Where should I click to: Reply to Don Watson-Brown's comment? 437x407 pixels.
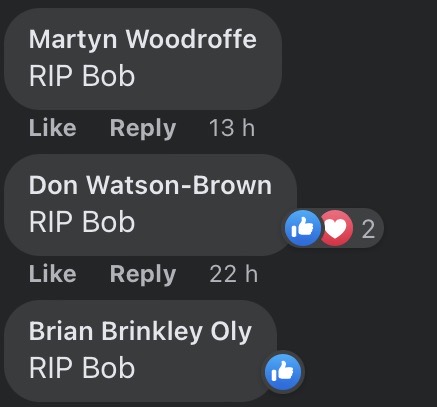[x=143, y=274]
